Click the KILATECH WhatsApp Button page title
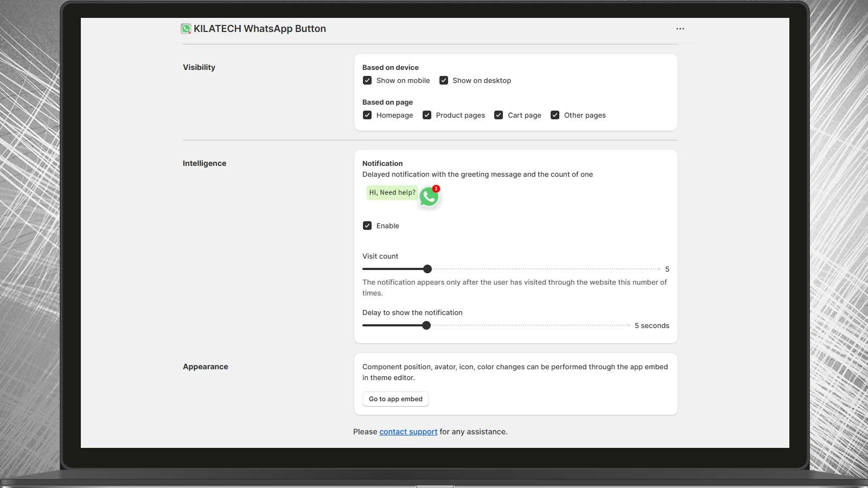 [x=260, y=29]
